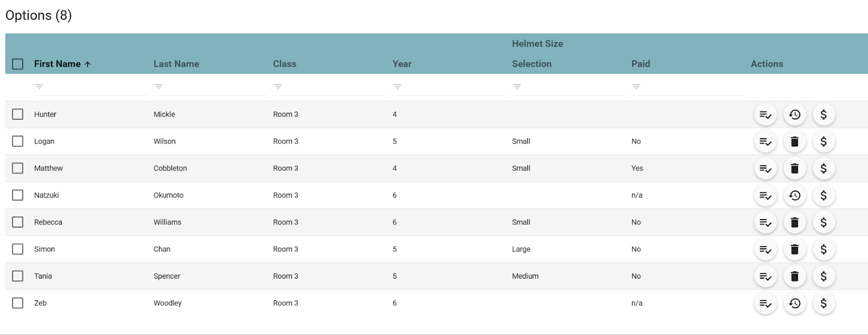
Task: Delete Simon Chan's selection with trash icon
Action: click(794, 249)
